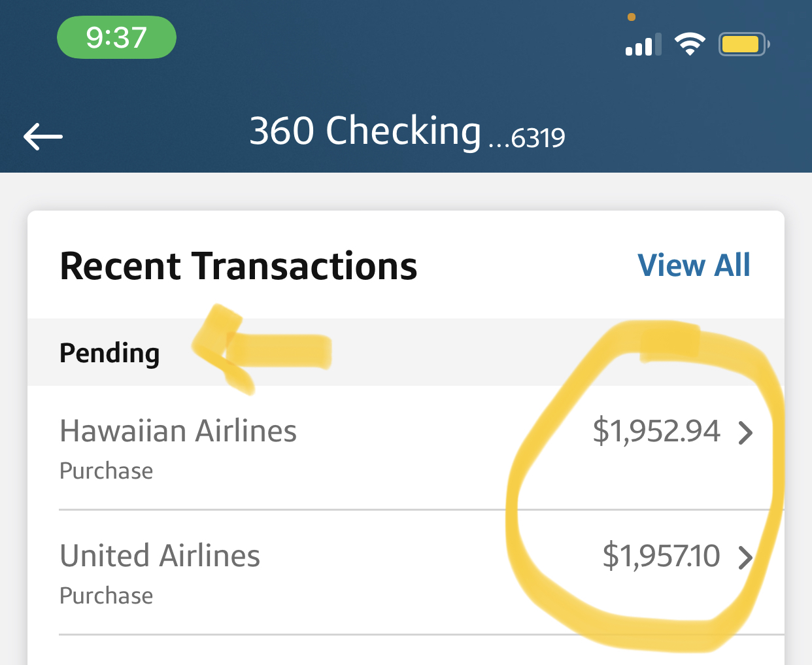The height and width of the screenshot is (665, 812).
Task: Click Purchase label under United Airlines
Action: [x=106, y=596]
